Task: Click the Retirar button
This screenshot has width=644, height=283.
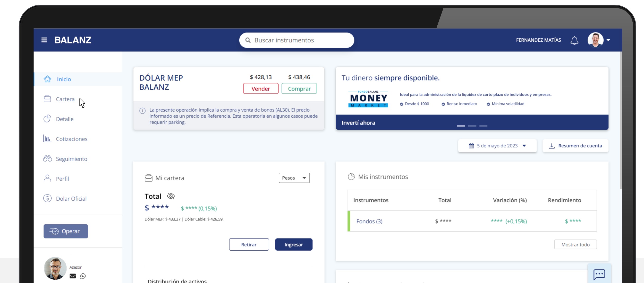Action: coord(249,244)
